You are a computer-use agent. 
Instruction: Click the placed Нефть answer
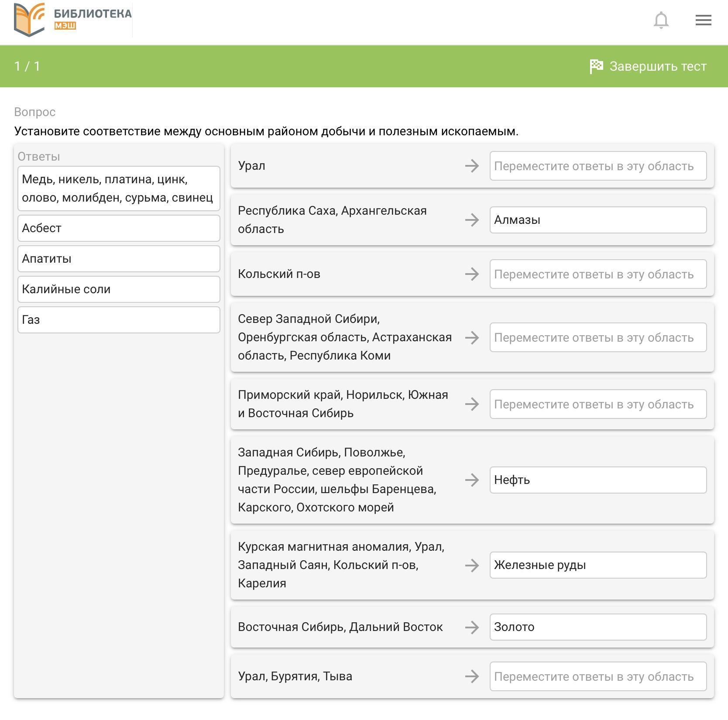598,480
